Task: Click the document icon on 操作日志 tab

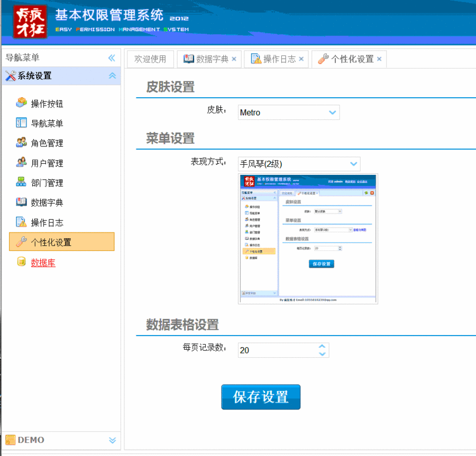Action: pyautogui.click(x=256, y=59)
